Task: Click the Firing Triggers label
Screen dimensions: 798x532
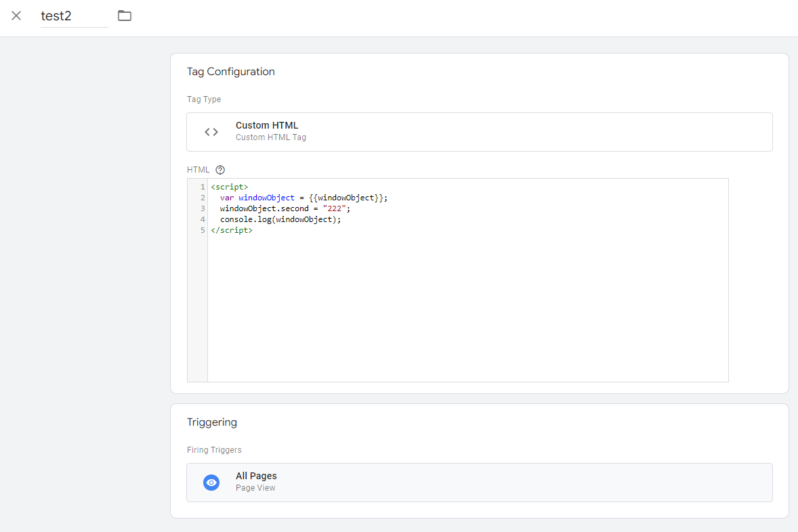Action: 214,450
